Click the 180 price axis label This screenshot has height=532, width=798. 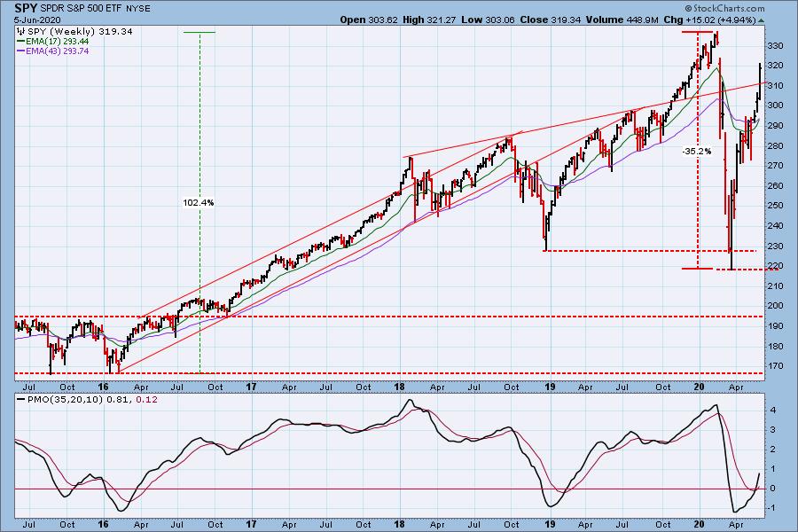(x=775, y=346)
